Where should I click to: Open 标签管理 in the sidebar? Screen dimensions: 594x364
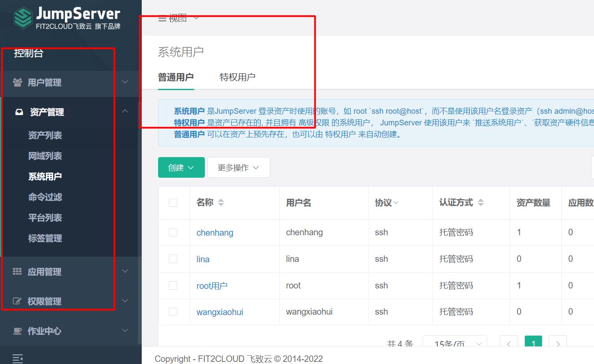[45, 238]
